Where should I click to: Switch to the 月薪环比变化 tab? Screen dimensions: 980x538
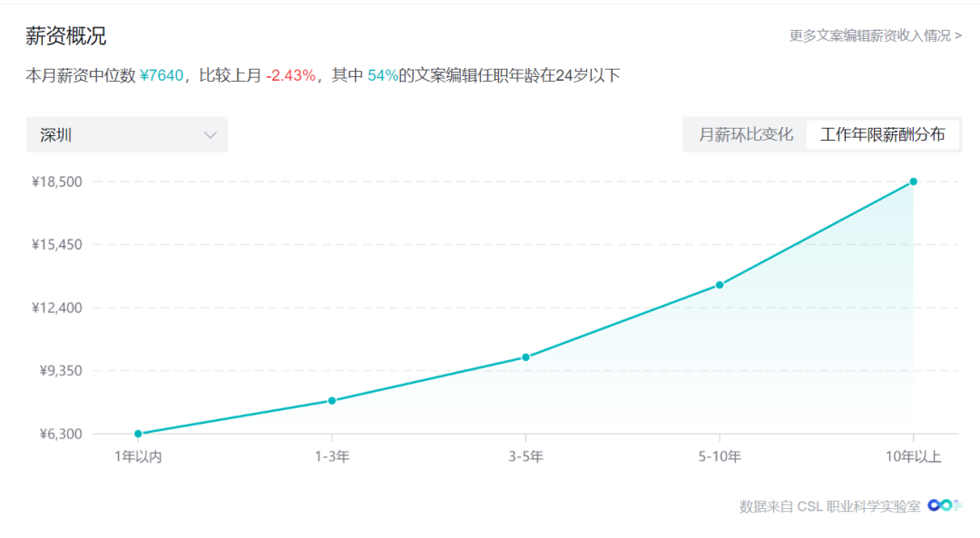(745, 135)
